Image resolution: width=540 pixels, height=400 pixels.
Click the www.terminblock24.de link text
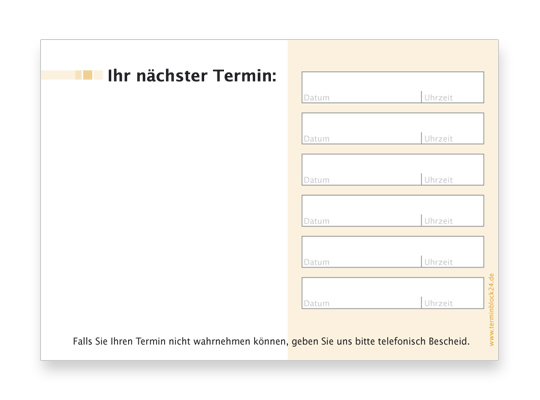(491, 310)
